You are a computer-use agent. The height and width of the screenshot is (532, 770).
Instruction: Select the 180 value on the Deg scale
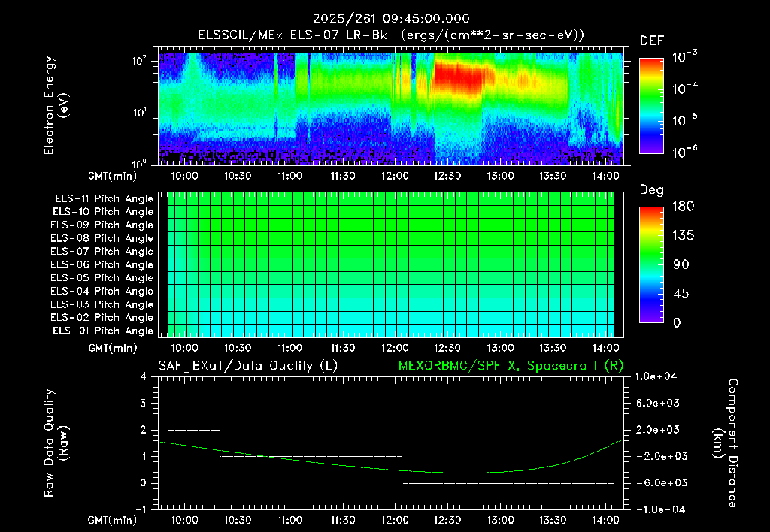[683, 206]
